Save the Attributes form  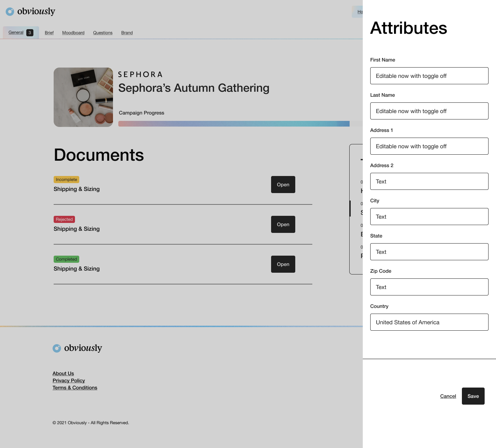[x=473, y=396]
